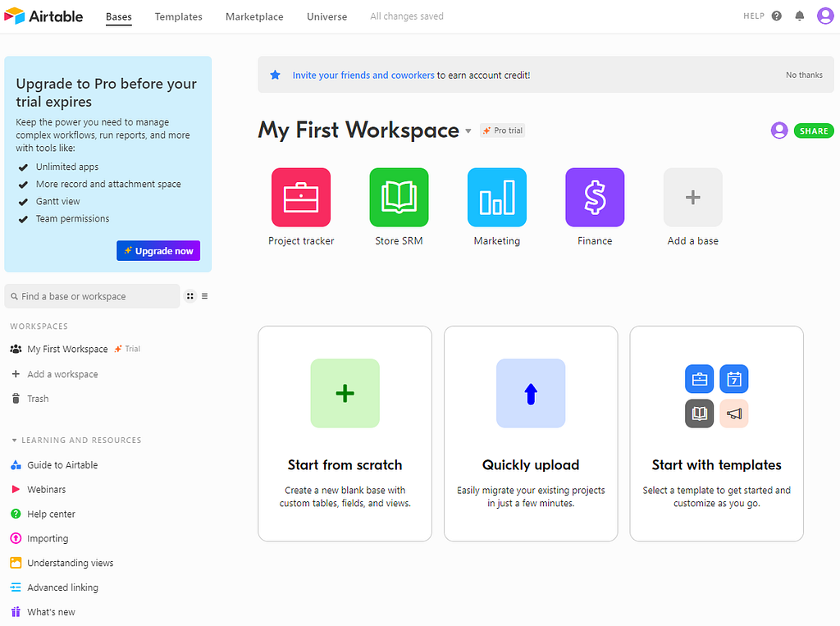
Task: Follow Invite your friends and coworkers link
Action: [x=363, y=75]
